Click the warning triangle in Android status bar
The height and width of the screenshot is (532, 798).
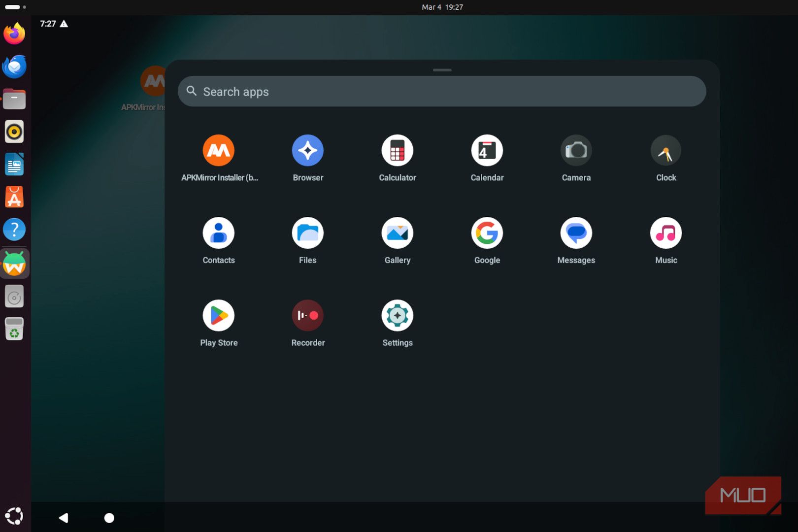coord(64,24)
